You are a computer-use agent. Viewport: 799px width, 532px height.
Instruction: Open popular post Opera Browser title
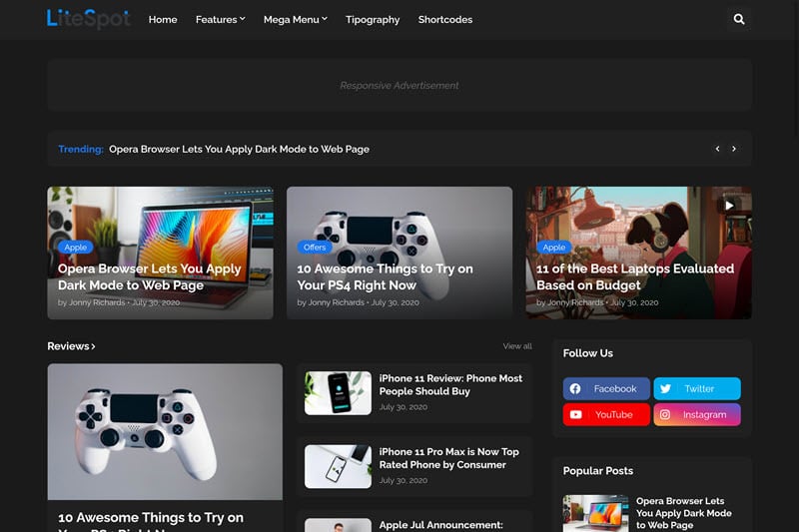tap(684, 513)
